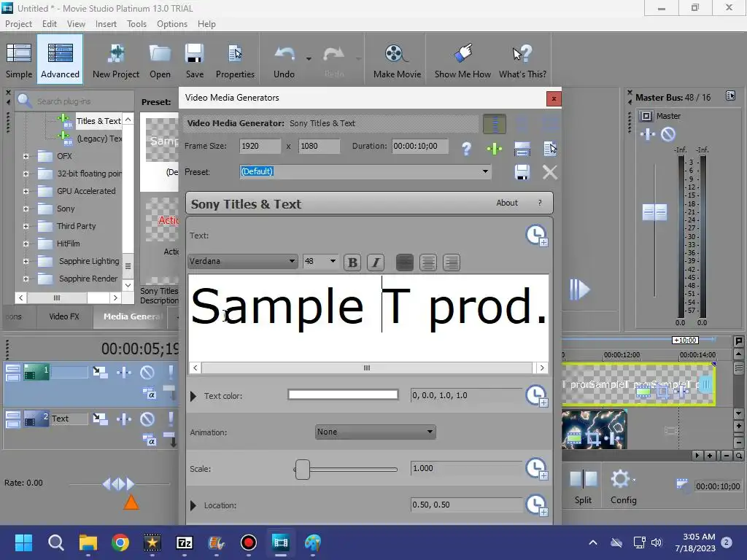This screenshot has height=560, width=747.
Task: Expand the Sony folder
Action: (26, 209)
